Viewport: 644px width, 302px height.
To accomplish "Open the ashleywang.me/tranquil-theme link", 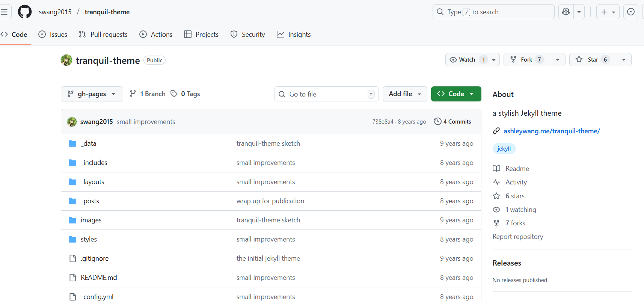I will [x=552, y=131].
